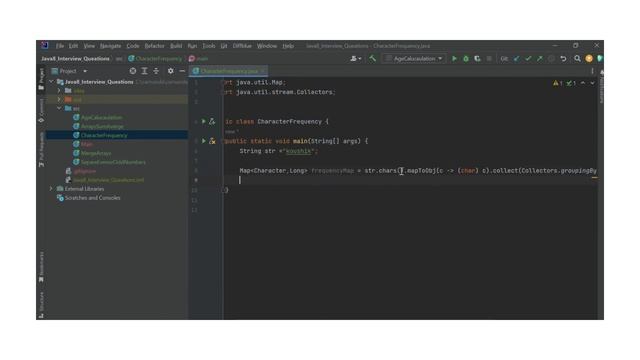640x360 pixels.
Task: Close the CharacterFrequency.java editor tab
Action: point(263,71)
